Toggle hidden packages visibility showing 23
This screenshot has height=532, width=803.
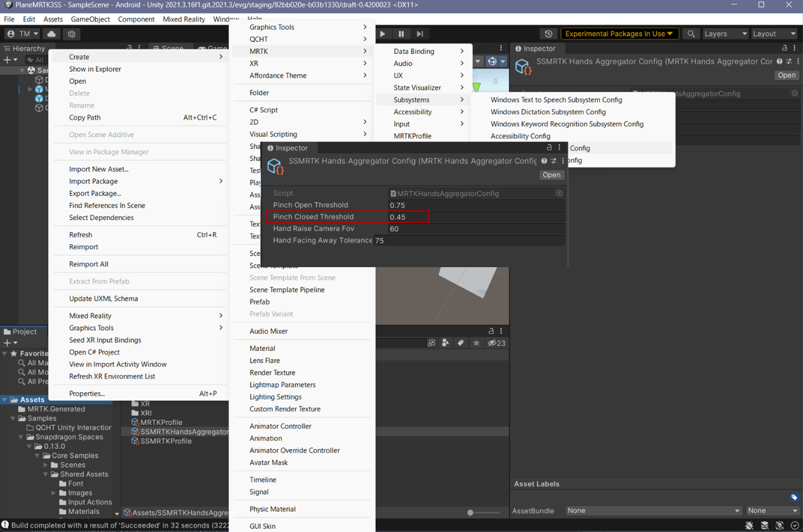click(497, 343)
